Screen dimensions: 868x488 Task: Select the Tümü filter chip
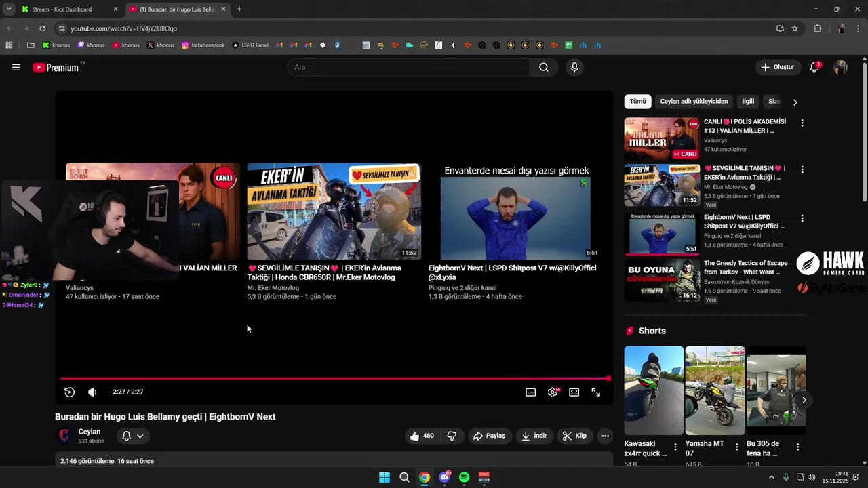pyautogui.click(x=637, y=102)
